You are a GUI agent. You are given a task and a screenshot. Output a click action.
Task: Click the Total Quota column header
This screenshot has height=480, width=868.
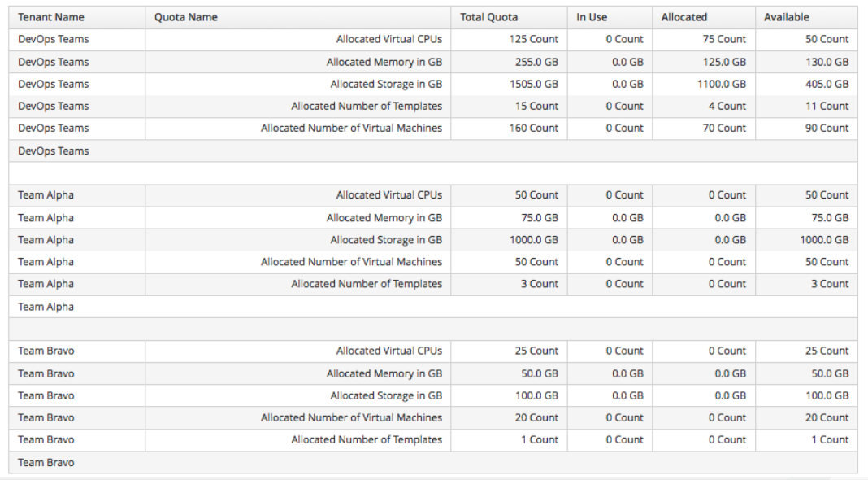pyautogui.click(x=488, y=17)
